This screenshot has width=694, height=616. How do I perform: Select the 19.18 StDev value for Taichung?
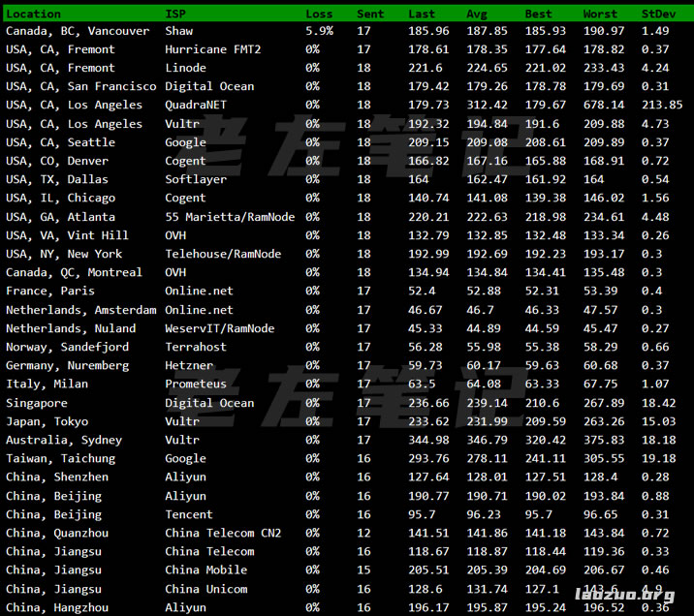658,459
